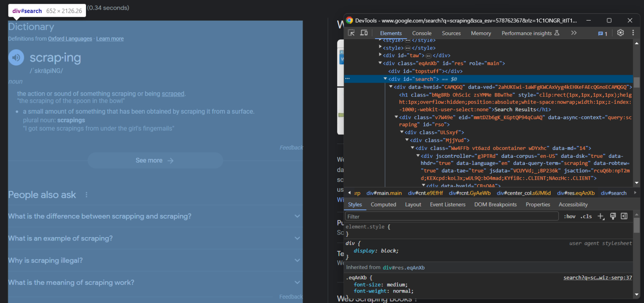This screenshot has width=644, height=303.
Task: Collapse the div id="search" node
Action: [385, 79]
